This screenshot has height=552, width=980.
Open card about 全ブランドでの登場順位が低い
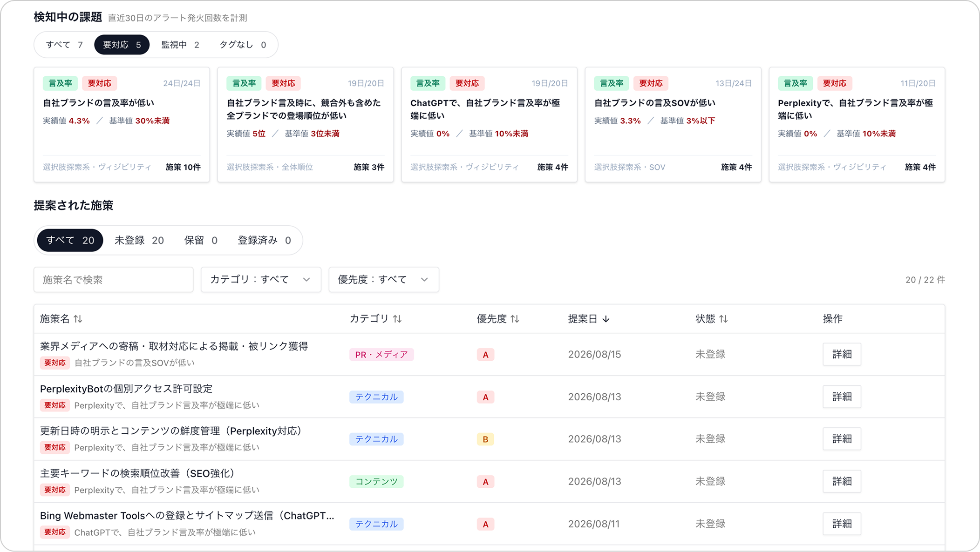click(306, 125)
